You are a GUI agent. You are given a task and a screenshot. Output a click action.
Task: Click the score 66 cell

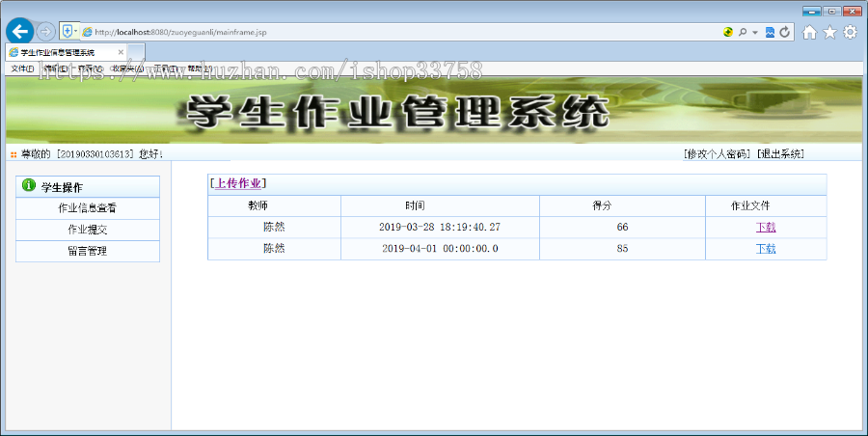click(x=622, y=227)
